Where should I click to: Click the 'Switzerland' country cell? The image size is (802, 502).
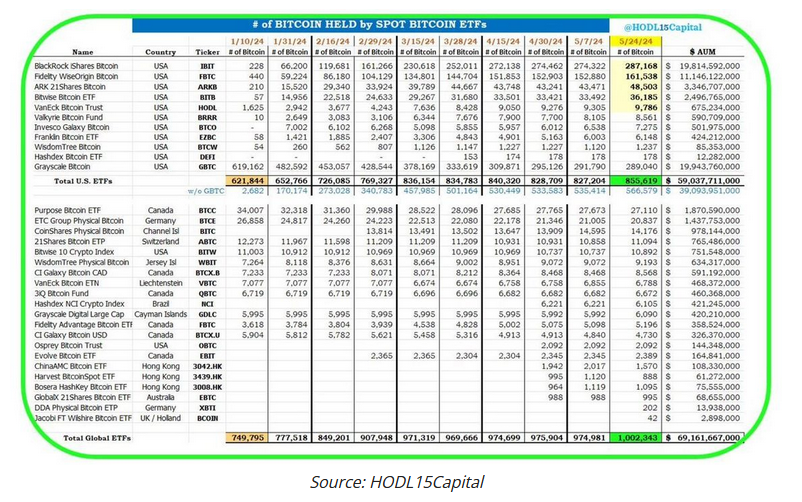pos(161,242)
